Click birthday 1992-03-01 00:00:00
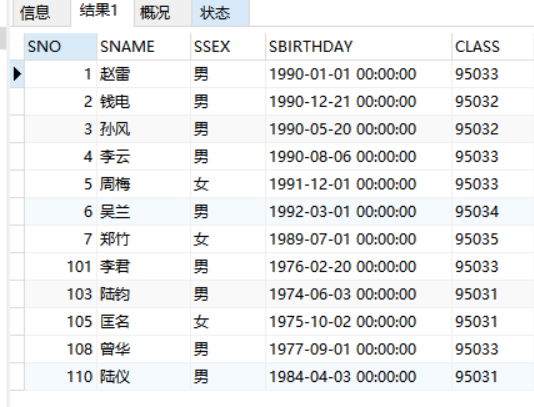The height and width of the screenshot is (407, 534). click(x=359, y=212)
